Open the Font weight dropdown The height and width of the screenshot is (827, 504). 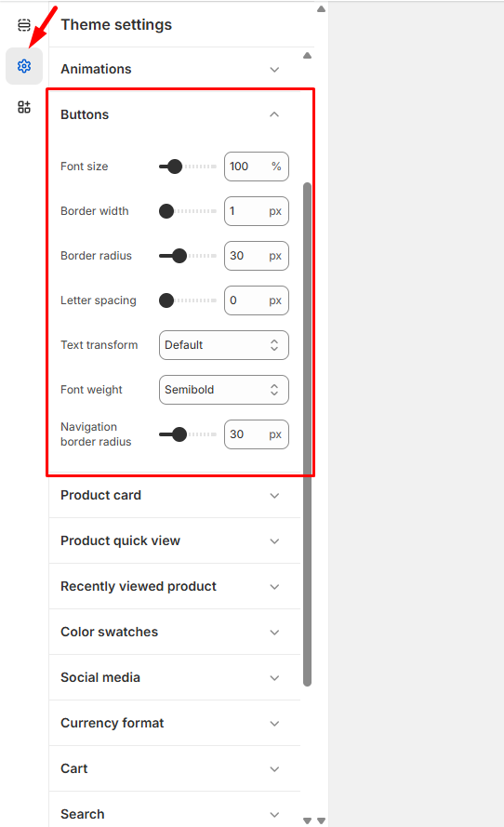tap(224, 390)
